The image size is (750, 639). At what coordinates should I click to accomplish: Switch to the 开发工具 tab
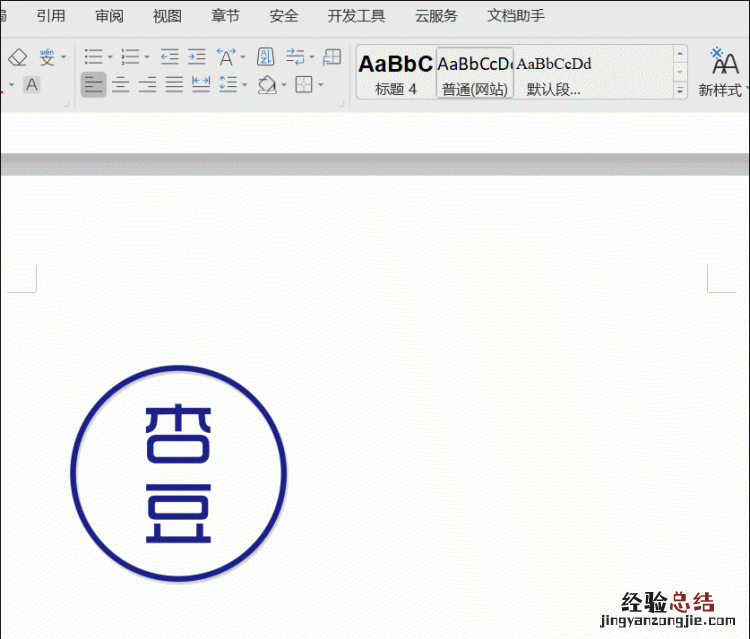pyautogui.click(x=356, y=16)
